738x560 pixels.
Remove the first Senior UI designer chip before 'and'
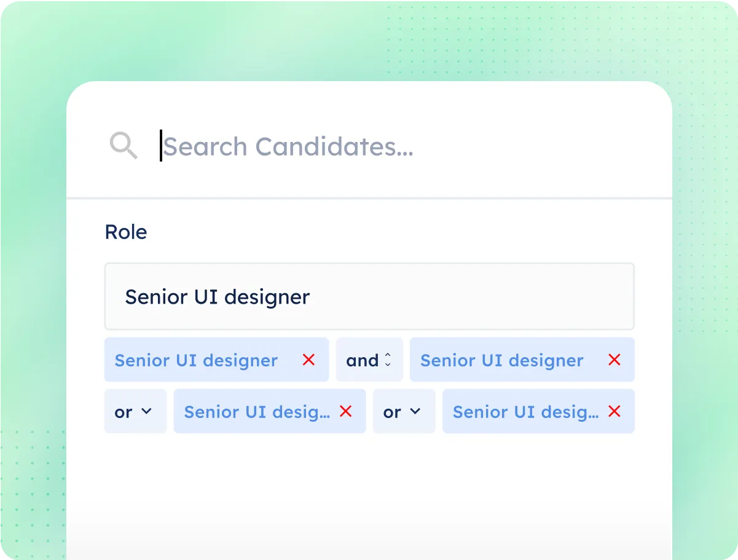tap(308, 360)
